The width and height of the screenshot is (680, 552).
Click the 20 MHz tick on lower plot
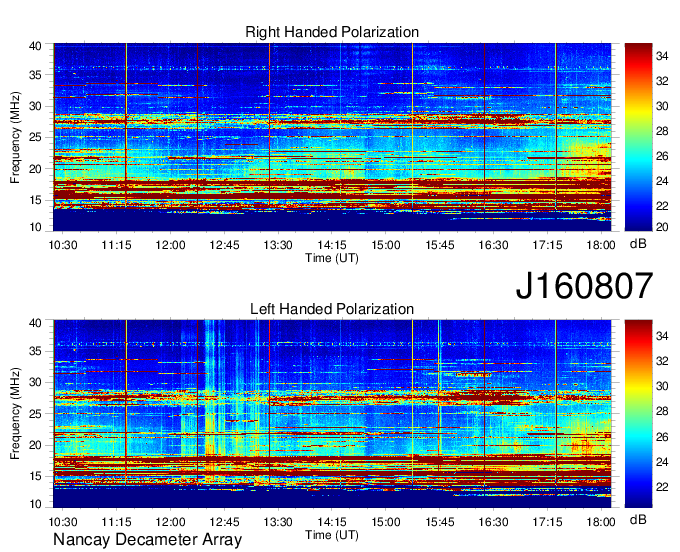pos(35,445)
